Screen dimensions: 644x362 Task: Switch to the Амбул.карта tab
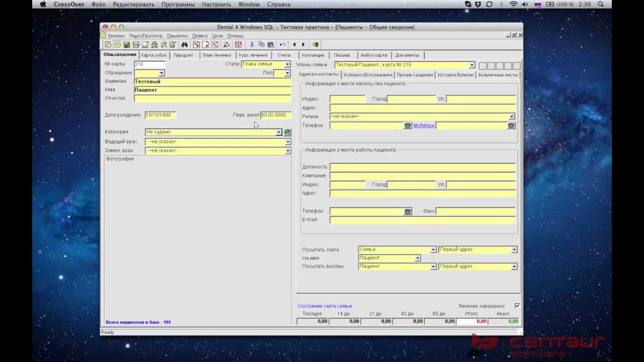373,55
